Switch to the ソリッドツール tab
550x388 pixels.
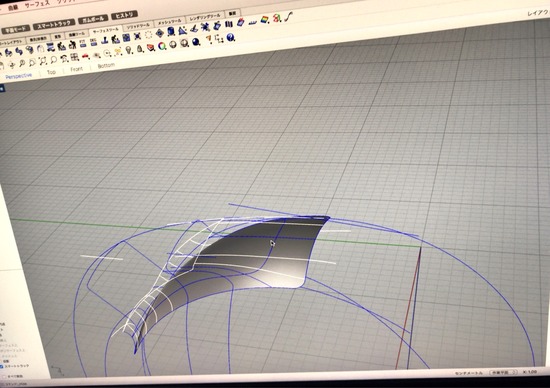[x=138, y=26]
